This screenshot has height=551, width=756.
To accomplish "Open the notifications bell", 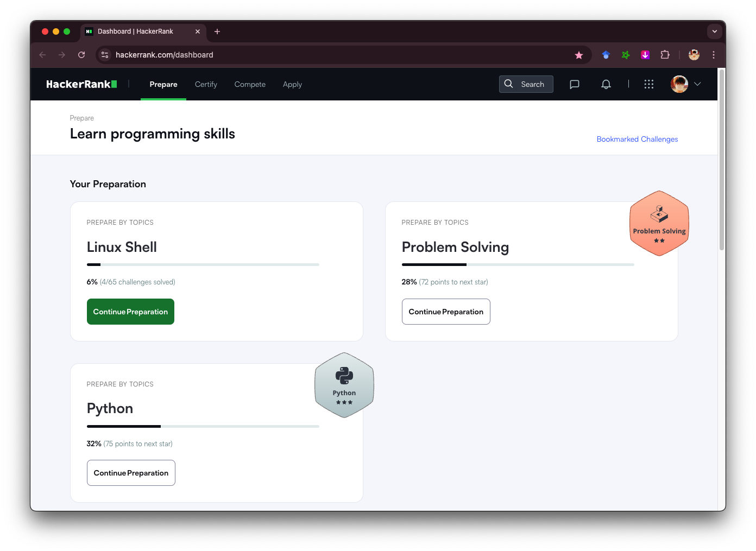I will (x=606, y=84).
